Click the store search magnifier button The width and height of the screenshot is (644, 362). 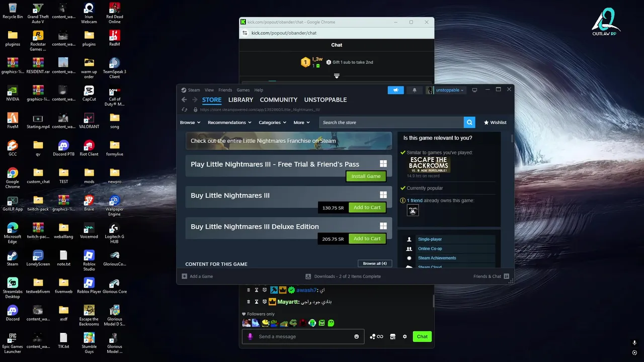tap(469, 122)
